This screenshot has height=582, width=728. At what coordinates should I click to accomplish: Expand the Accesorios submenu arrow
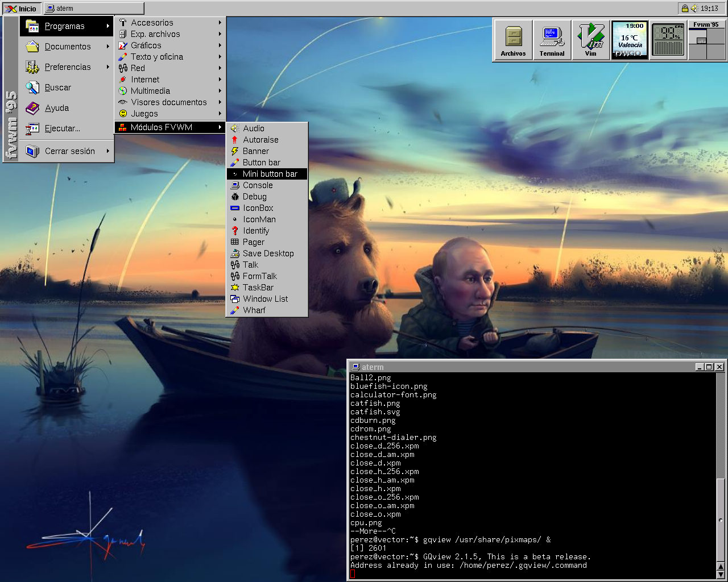pyautogui.click(x=220, y=23)
